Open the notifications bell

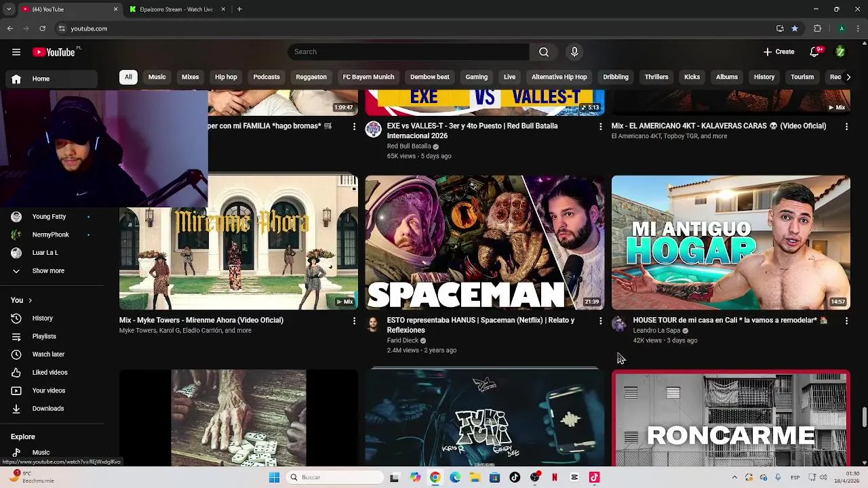(815, 52)
